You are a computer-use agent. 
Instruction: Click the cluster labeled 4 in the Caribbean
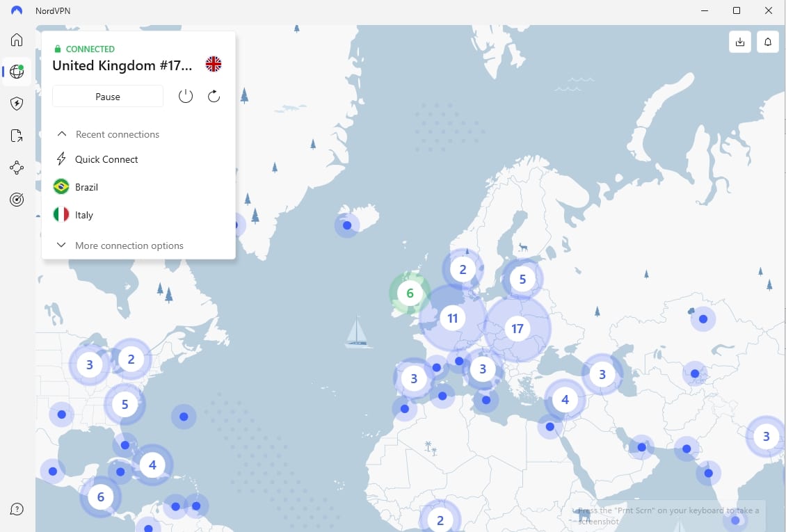pyautogui.click(x=152, y=465)
